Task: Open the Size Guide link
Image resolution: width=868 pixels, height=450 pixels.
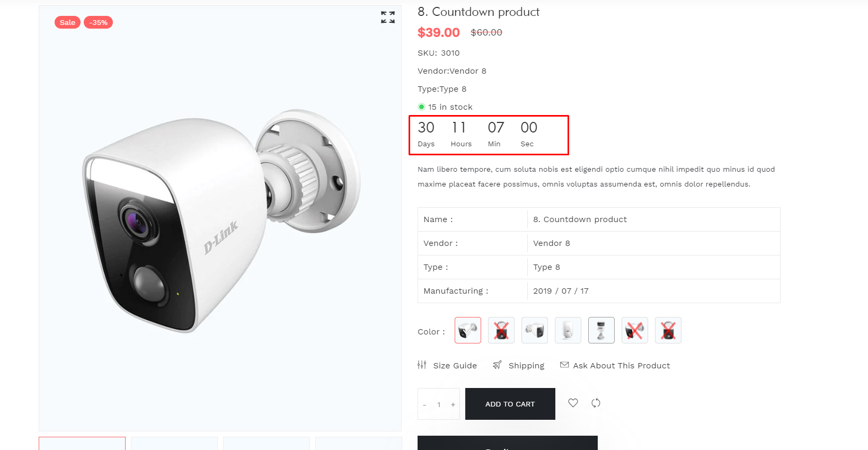Action: pyautogui.click(x=455, y=366)
